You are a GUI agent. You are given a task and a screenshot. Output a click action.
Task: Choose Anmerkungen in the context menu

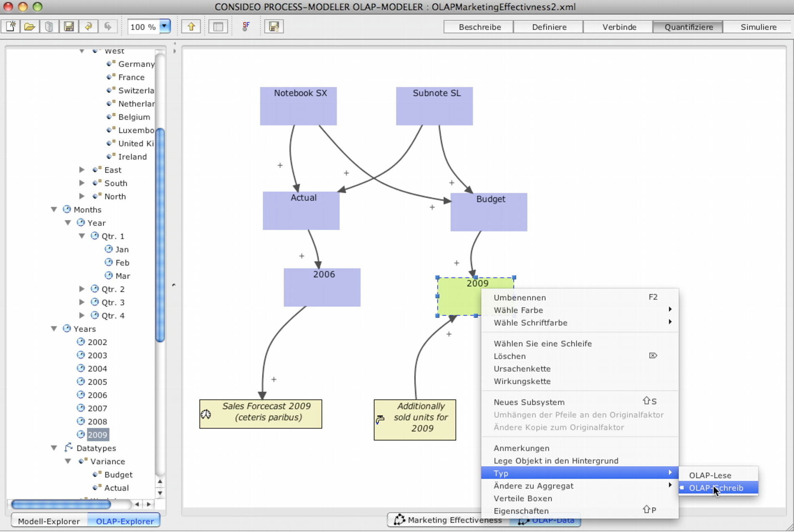580,448
